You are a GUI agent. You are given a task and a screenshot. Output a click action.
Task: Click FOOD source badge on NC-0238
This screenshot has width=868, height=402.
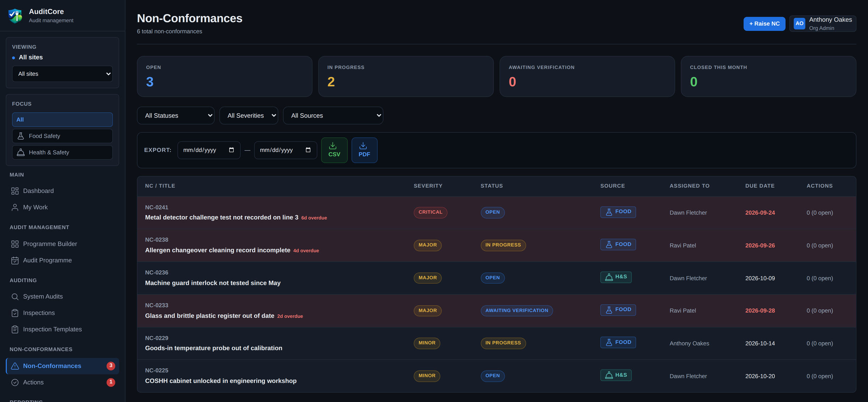(x=618, y=245)
